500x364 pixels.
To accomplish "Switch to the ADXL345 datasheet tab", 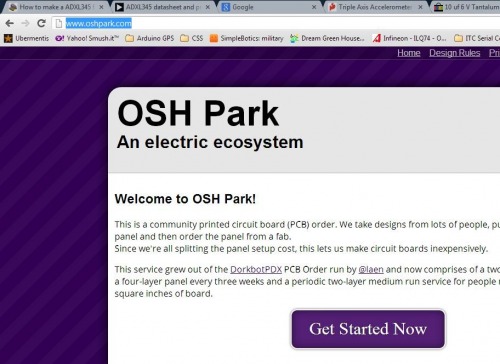I will point(163,7).
